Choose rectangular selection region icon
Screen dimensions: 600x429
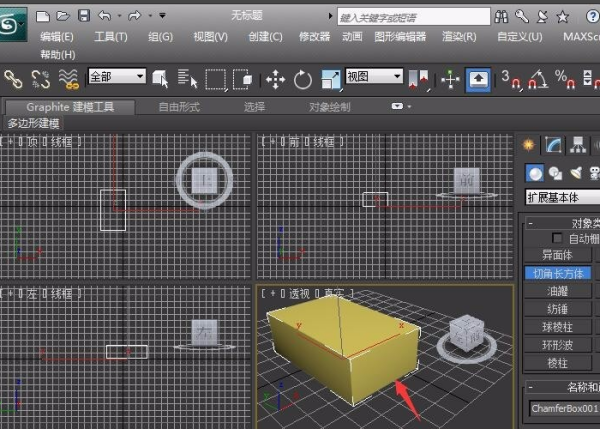(x=216, y=80)
